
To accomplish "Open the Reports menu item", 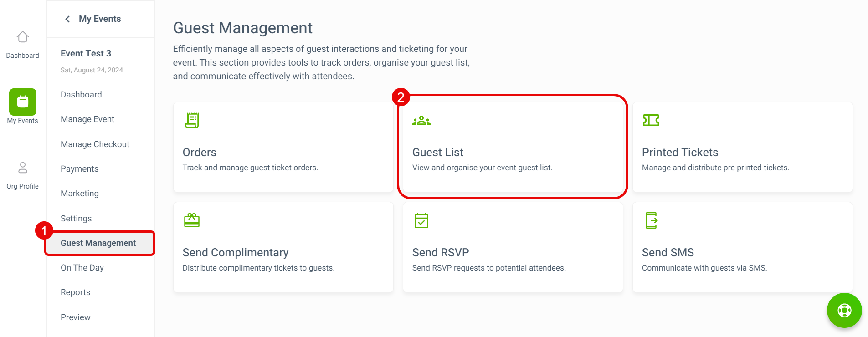I will tap(76, 292).
